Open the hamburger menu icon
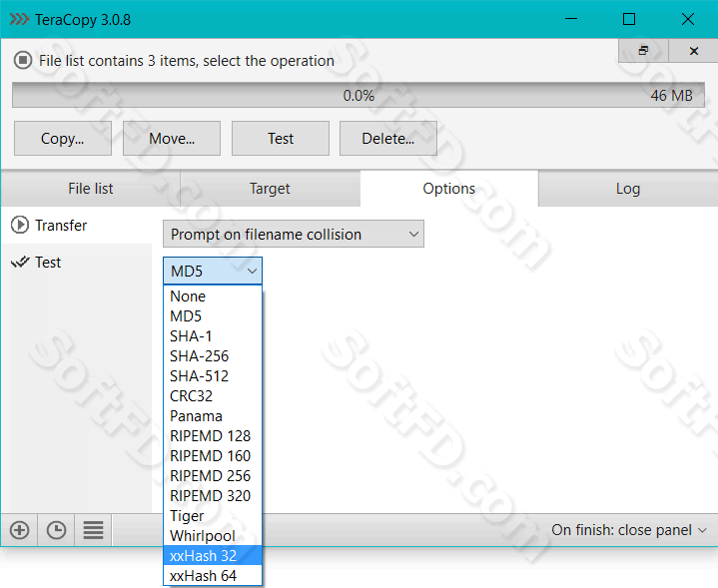This screenshot has height=588, width=718. coord(93,530)
